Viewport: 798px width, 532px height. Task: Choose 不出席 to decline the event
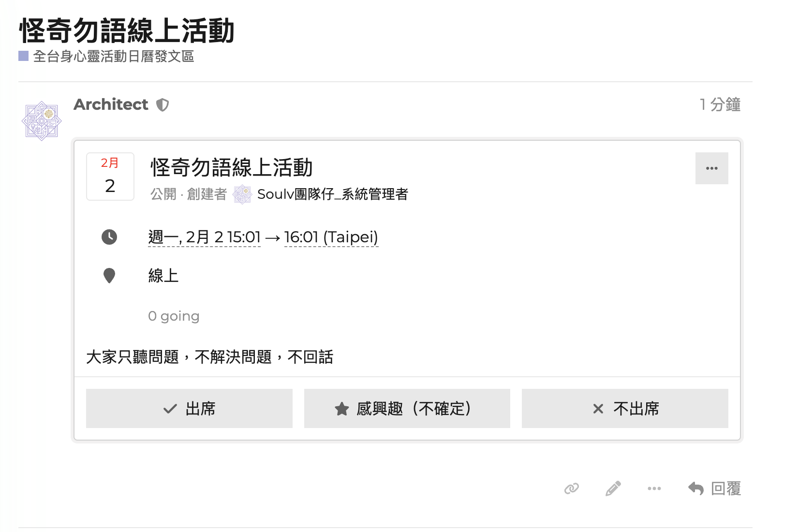(x=625, y=409)
